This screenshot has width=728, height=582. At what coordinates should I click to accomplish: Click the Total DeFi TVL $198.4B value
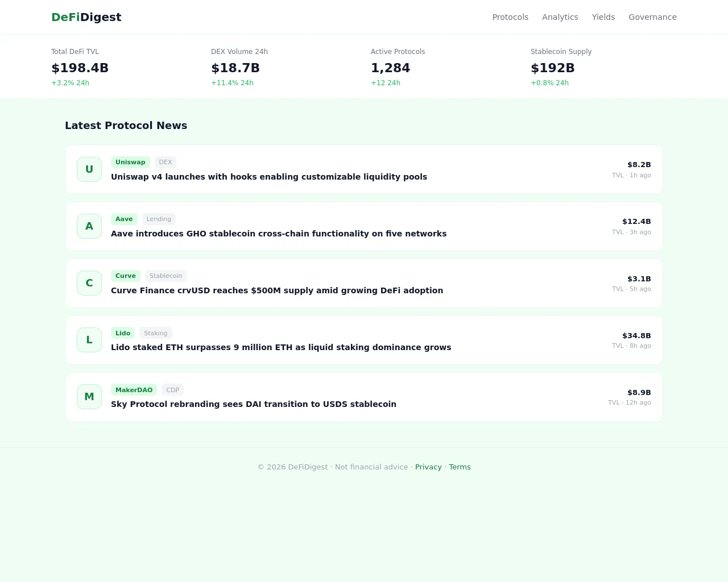pos(80,68)
